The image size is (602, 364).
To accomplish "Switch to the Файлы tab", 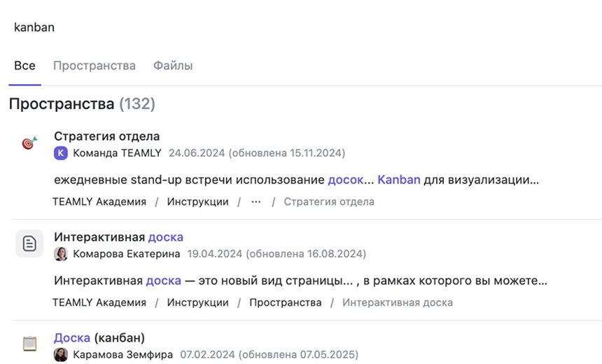I will [173, 66].
